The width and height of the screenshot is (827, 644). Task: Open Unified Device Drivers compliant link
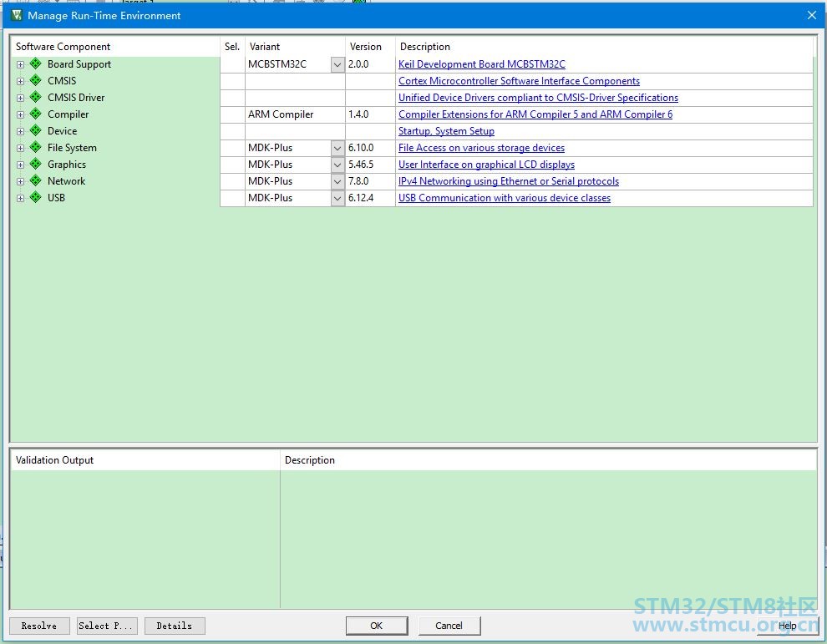[x=538, y=98]
